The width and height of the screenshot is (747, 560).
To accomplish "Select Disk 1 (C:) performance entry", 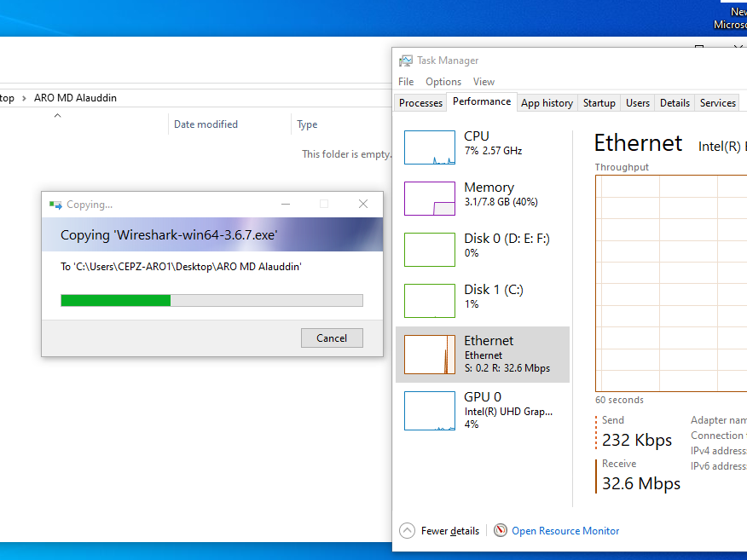I will pos(483,301).
